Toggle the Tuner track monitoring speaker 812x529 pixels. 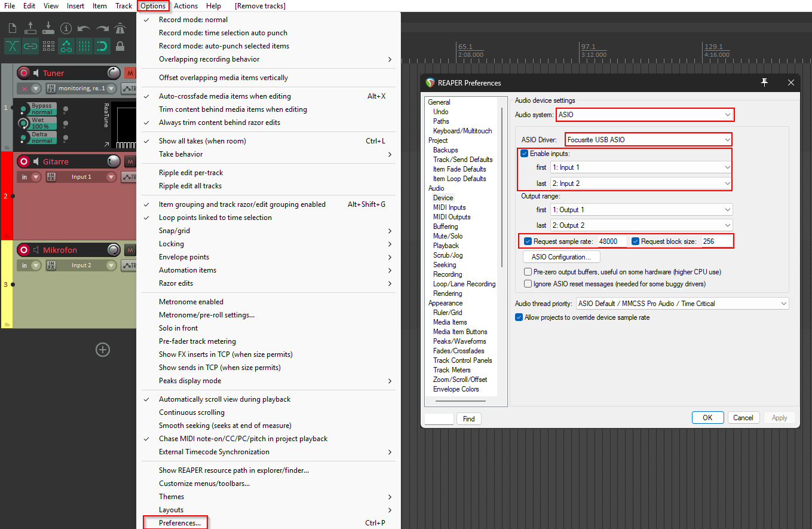[x=37, y=73]
